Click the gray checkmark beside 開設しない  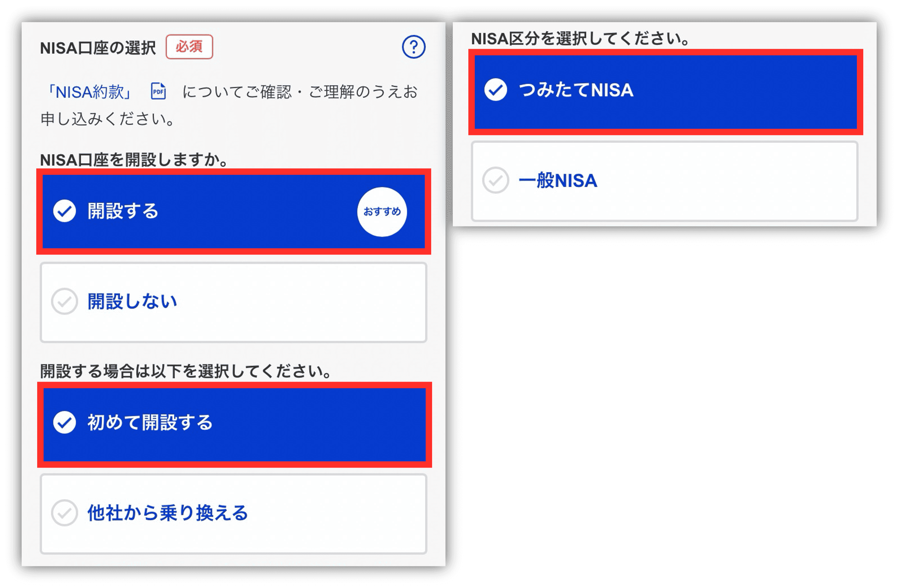click(x=65, y=301)
